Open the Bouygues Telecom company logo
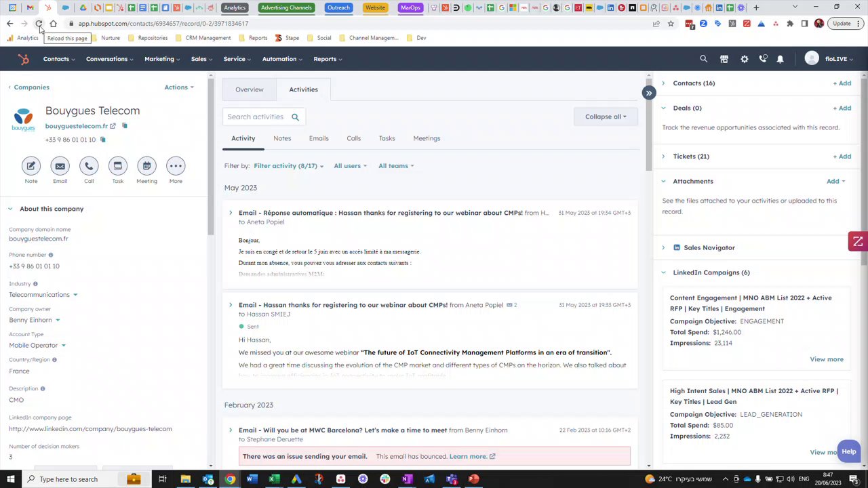The width and height of the screenshot is (868, 488). pos(23,120)
